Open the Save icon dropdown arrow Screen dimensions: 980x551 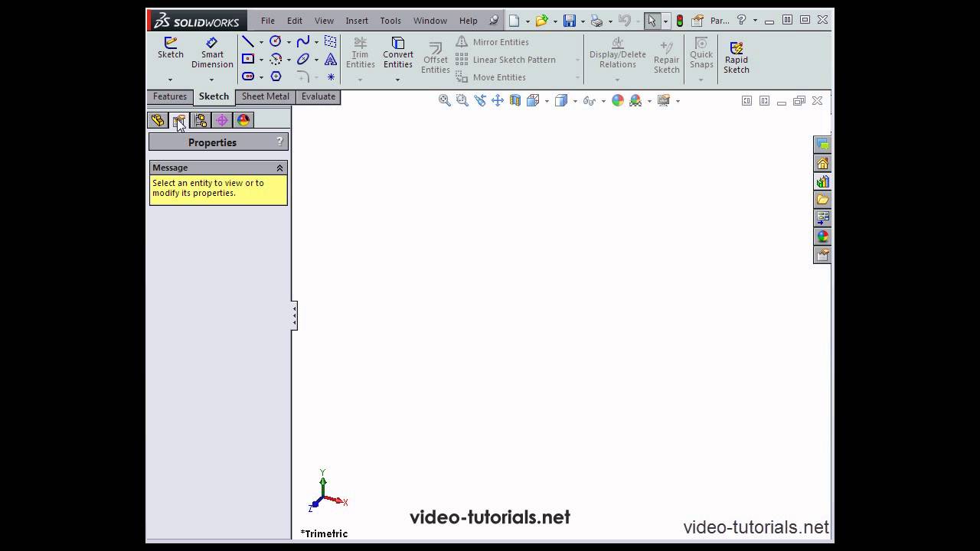(x=583, y=21)
